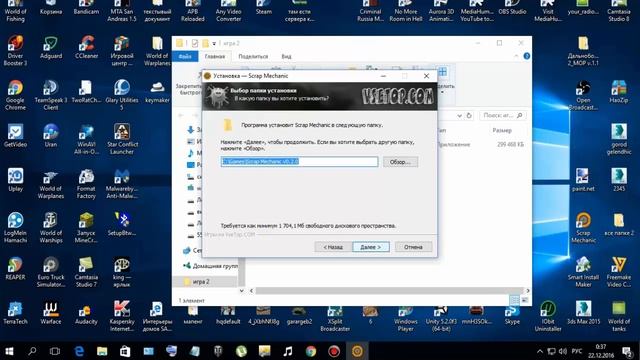Open Google Chrome desktop icon

point(15,96)
